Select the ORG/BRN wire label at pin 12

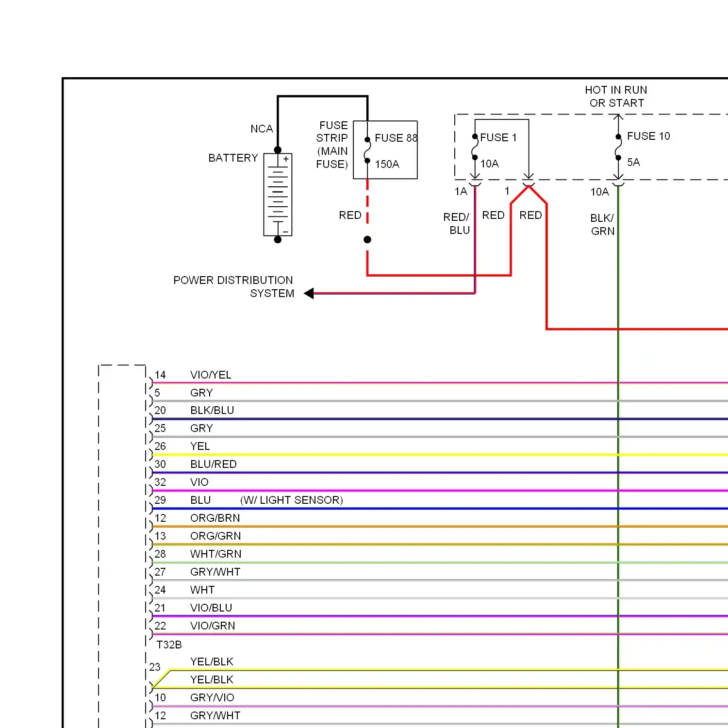tap(215, 518)
